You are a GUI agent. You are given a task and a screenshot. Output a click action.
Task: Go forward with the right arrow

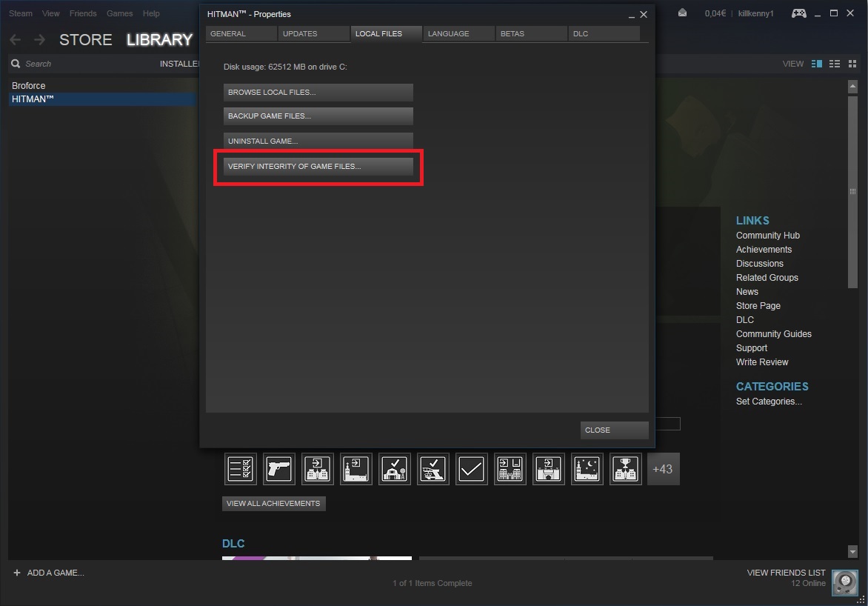[x=39, y=39]
